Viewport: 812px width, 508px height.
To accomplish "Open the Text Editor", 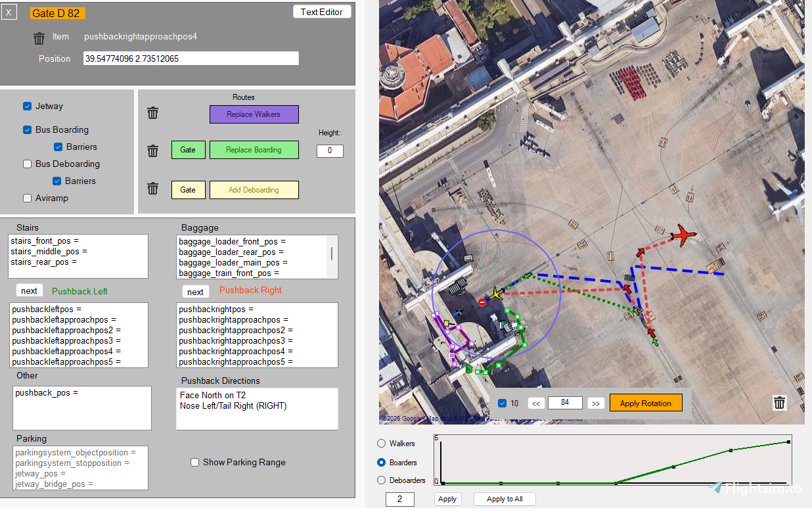I will point(322,12).
